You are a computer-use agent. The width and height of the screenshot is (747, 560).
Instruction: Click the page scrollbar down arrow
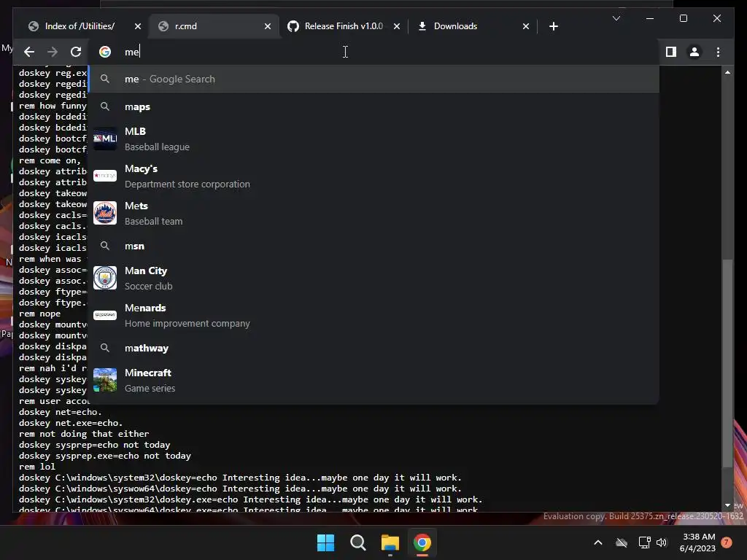click(727, 505)
